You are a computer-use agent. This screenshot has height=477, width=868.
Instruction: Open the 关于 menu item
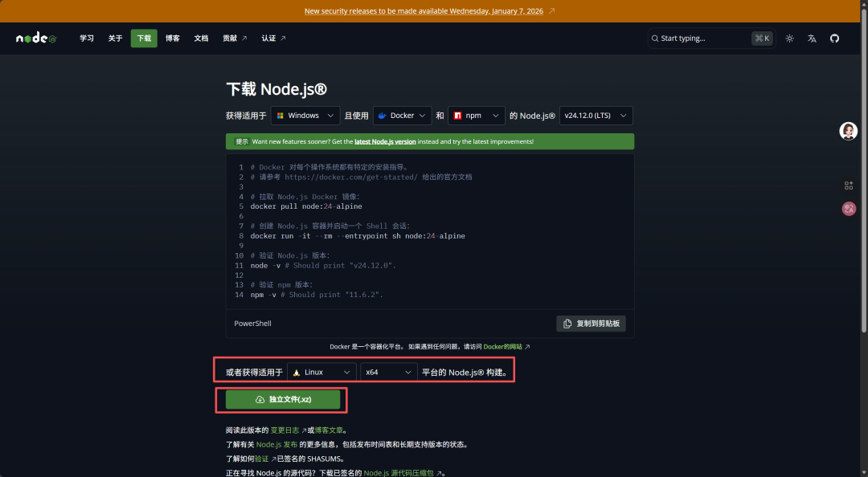click(x=115, y=39)
